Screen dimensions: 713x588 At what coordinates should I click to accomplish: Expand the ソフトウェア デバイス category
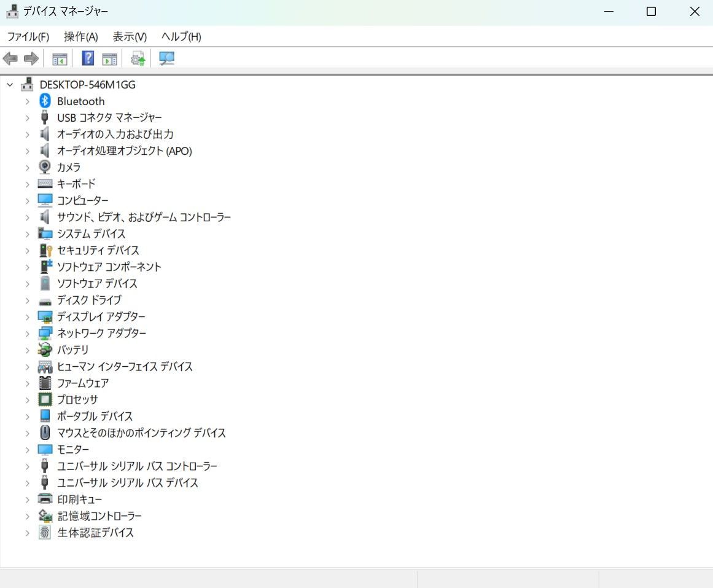click(x=27, y=283)
